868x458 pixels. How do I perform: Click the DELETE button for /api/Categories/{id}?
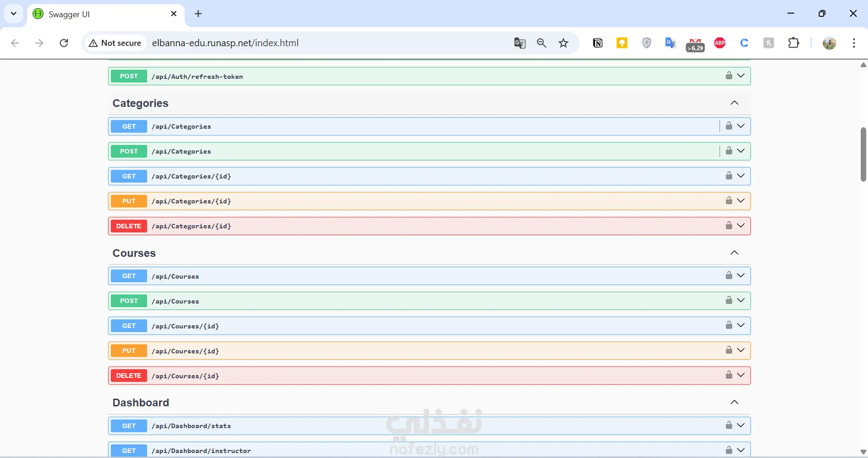click(129, 226)
